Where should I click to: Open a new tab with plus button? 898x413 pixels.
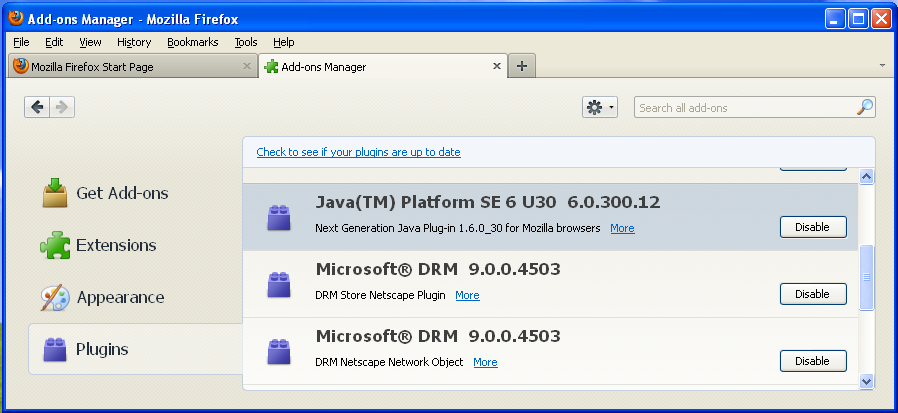click(x=521, y=66)
